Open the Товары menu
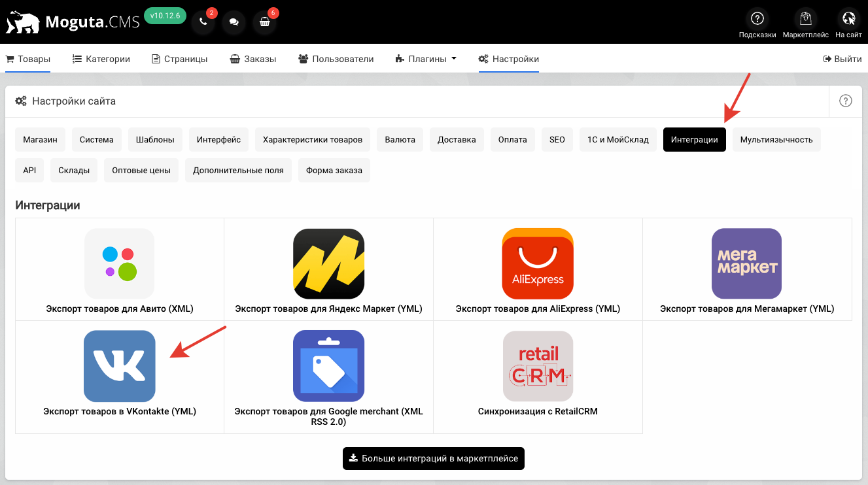The image size is (868, 485). (28, 59)
